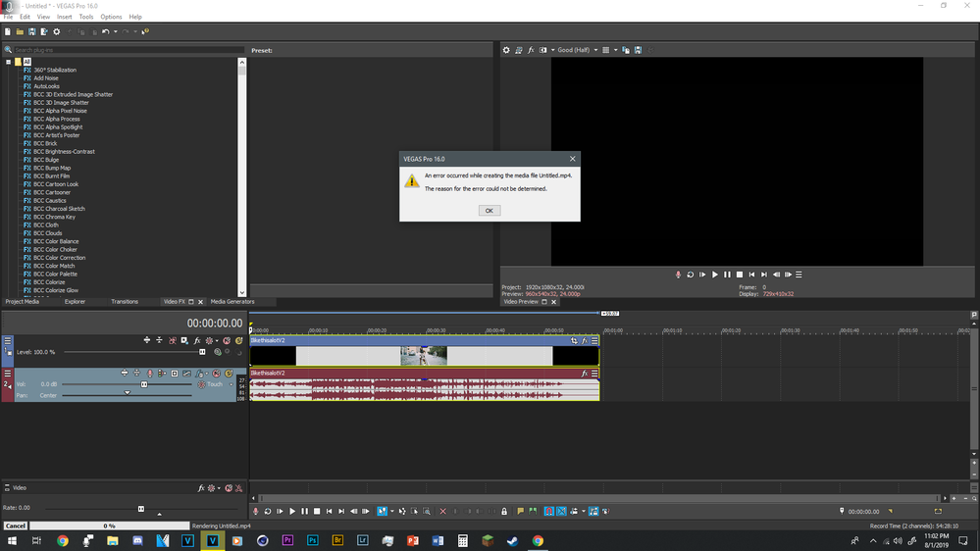Toggle Enable Snapping magnet icon
This screenshot has height=551, width=980.
click(x=548, y=512)
